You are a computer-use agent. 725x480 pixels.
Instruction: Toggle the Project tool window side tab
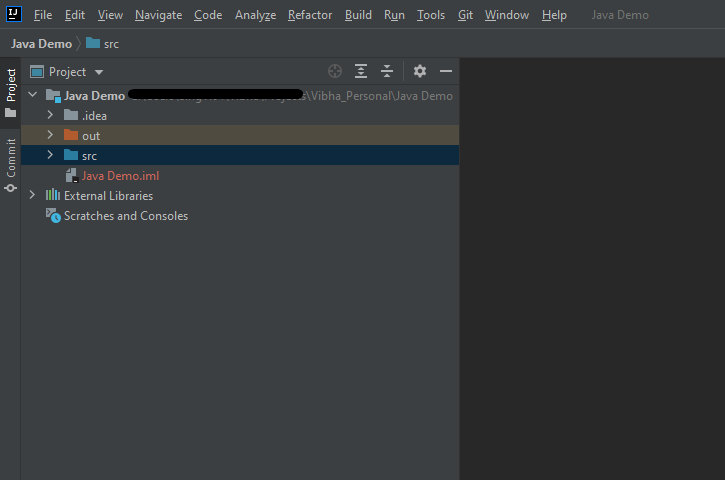click(11, 92)
